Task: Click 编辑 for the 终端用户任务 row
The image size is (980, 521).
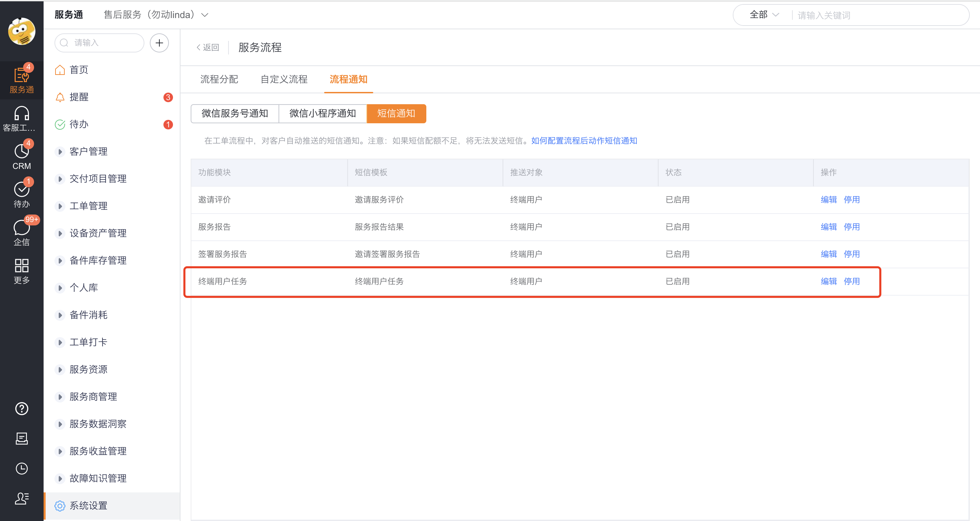Action: [x=828, y=281]
